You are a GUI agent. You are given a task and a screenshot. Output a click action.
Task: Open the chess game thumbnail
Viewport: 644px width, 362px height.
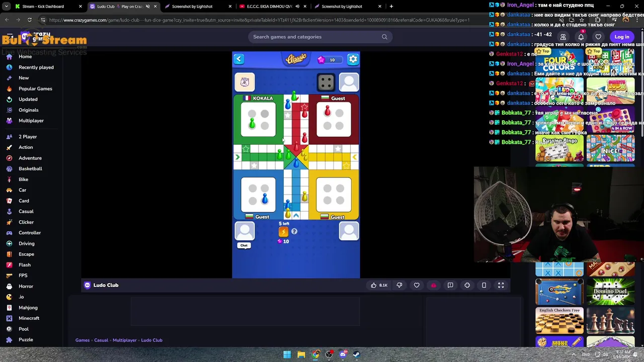(x=610, y=321)
